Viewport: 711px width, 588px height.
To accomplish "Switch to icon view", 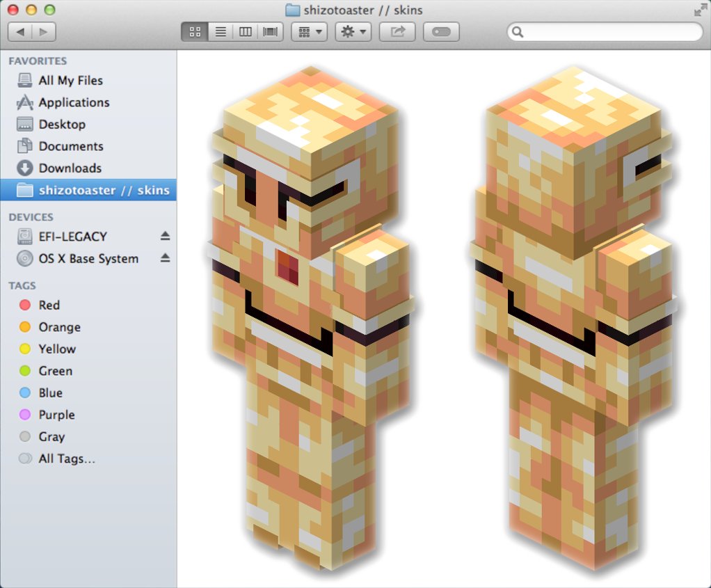I will tap(195, 32).
